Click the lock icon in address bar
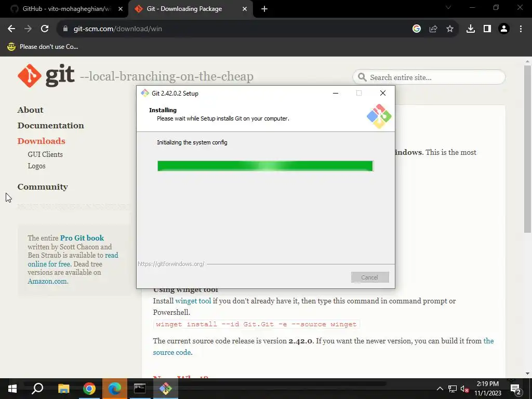The width and height of the screenshot is (532, 399). coord(65,29)
